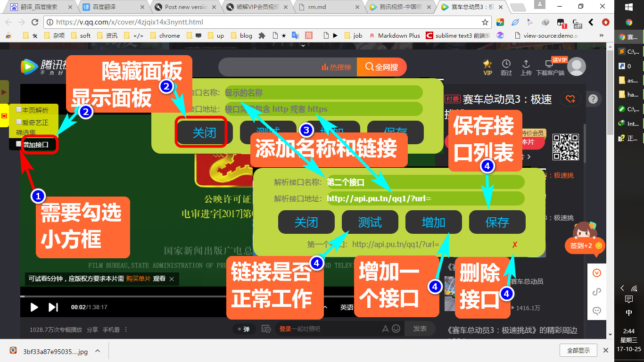Viewport: 644px width, 362px height.
Task: Open the chrome bookmarks folder
Action: (165, 35)
